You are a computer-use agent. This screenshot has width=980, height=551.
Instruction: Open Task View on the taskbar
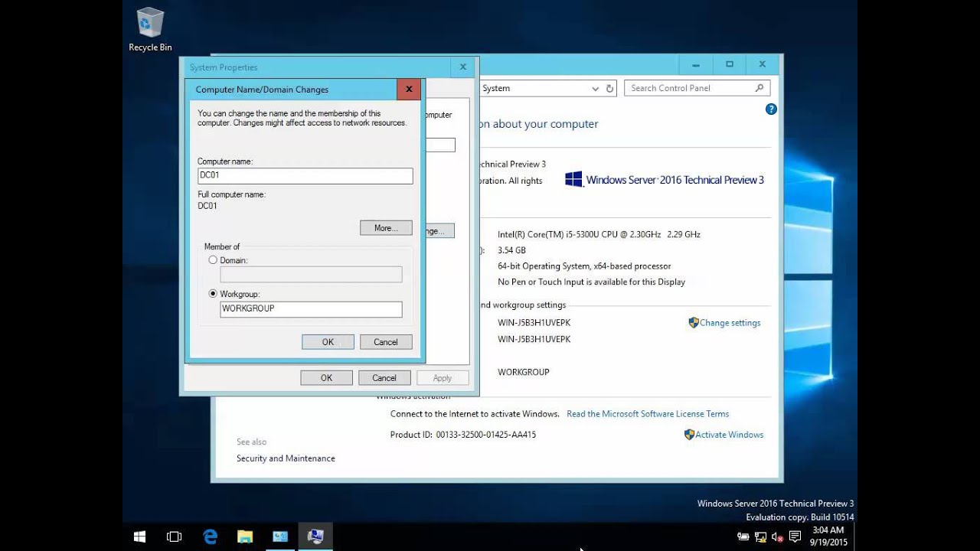tap(174, 536)
